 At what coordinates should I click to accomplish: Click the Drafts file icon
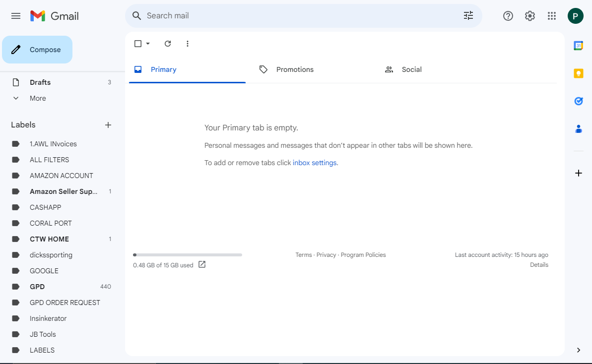coord(16,82)
